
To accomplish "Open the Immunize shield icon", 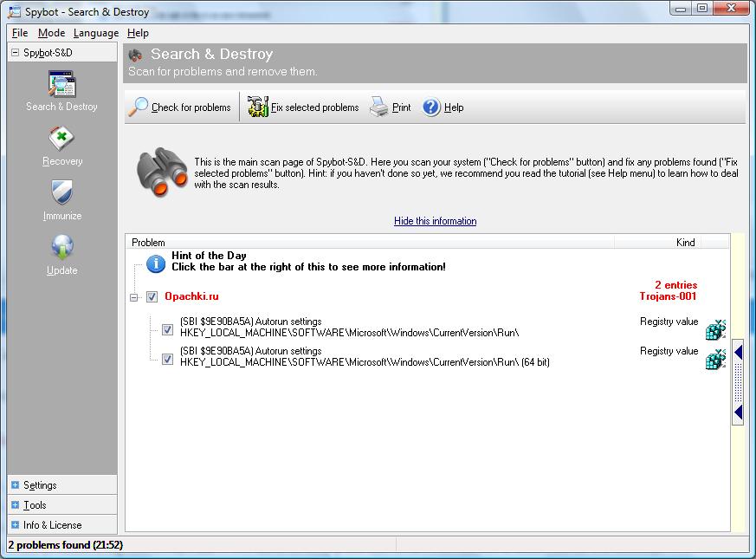I will [61, 192].
